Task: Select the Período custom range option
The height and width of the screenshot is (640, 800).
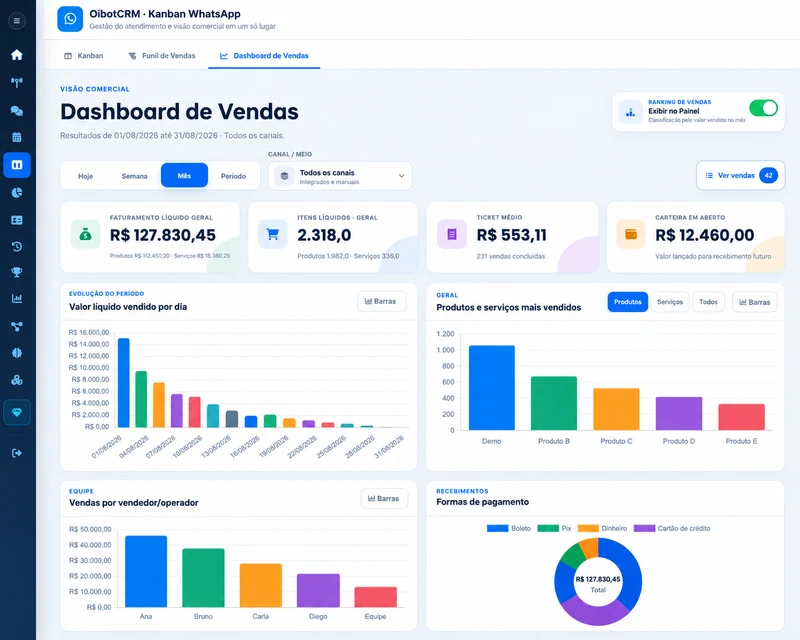Action: point(233,176)
